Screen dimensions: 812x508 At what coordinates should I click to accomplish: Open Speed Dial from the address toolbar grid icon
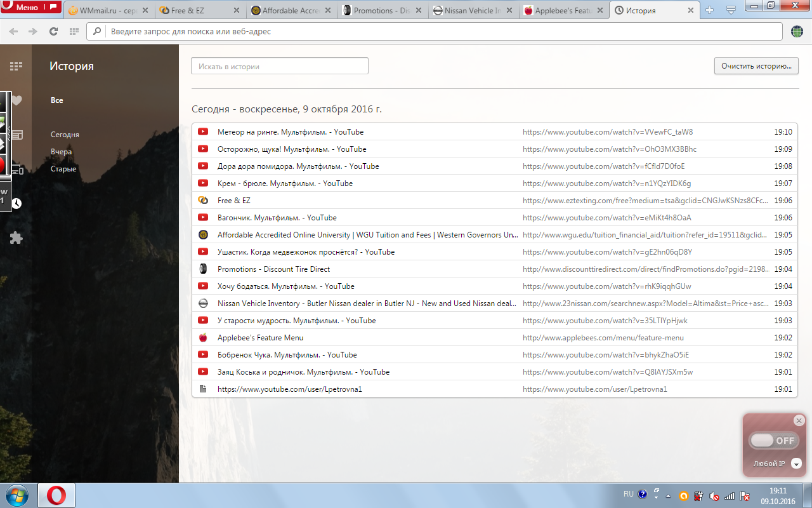tap(74, 31)
